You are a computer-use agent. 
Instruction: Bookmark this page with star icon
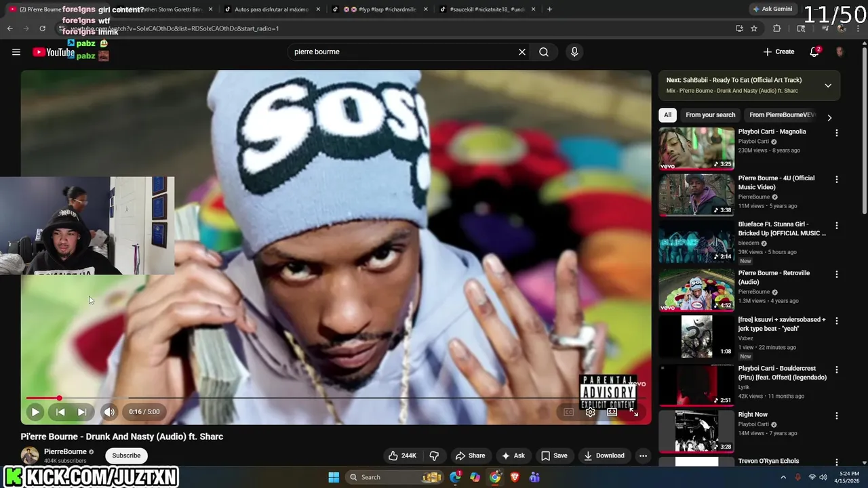(754, 28)
